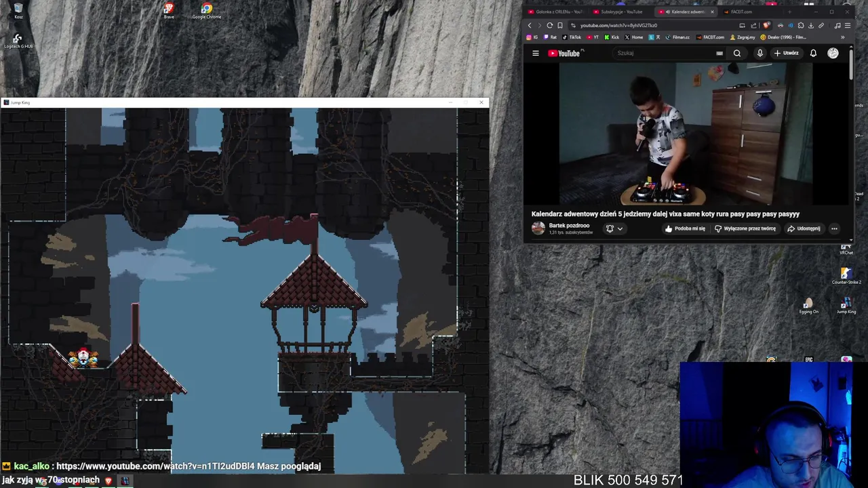Open the browser downloads icon

click(811, 26)
